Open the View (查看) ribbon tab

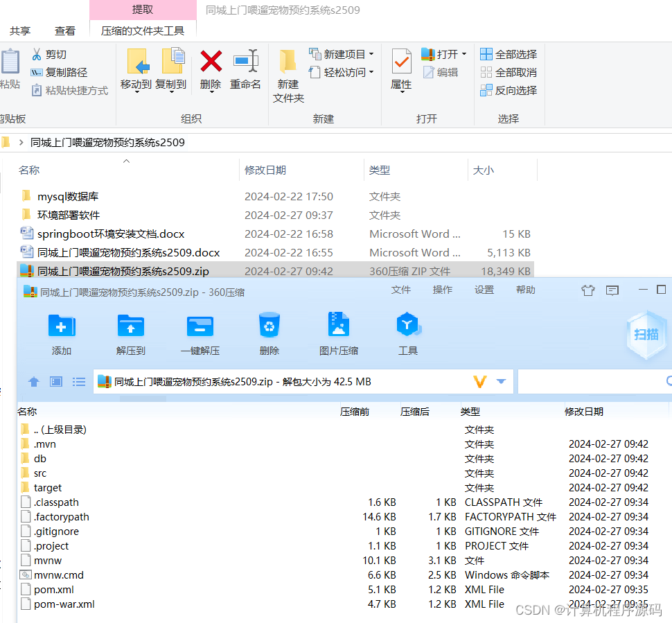(x=65, y=31)
